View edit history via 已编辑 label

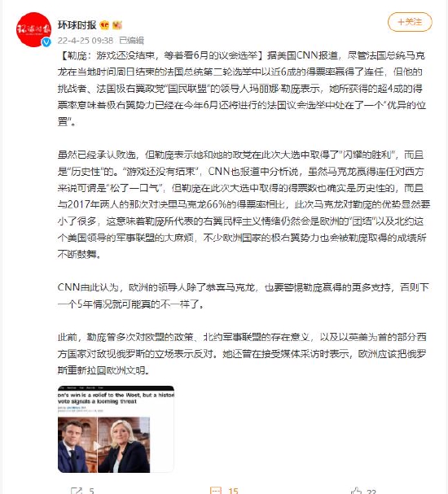[131, 41]
